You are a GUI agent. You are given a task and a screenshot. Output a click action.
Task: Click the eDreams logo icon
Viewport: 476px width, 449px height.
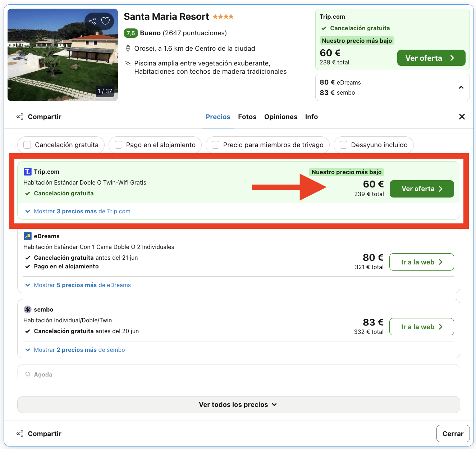coord(27,236)
